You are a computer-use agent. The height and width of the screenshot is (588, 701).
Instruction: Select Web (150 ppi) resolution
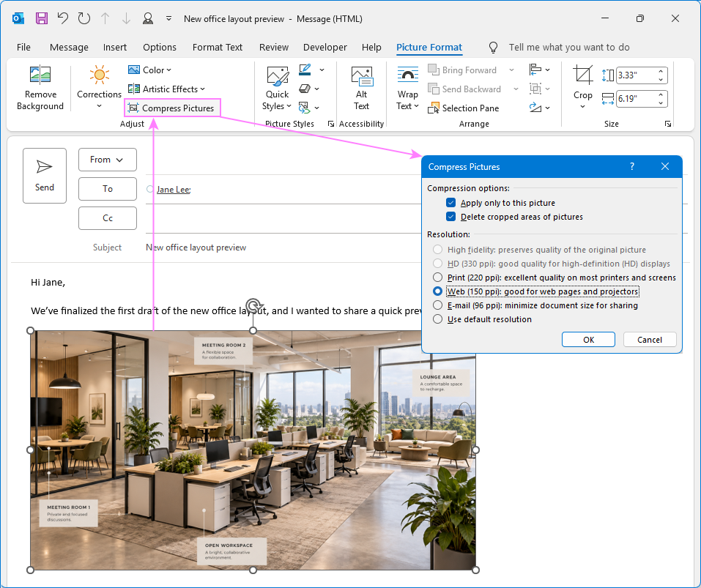pyautogui.click(x=438, y=291)
